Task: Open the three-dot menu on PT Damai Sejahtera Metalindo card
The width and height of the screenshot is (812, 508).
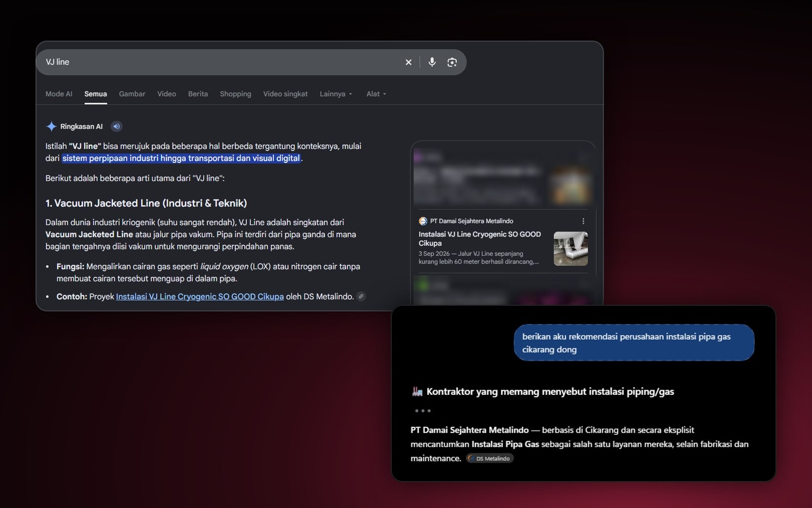Action: [583, 221]
